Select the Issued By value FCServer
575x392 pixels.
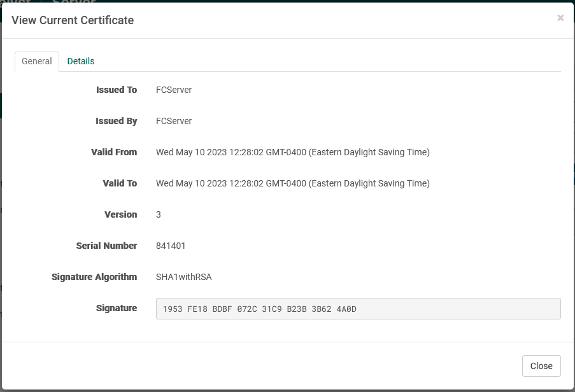[x=174, y=121]
